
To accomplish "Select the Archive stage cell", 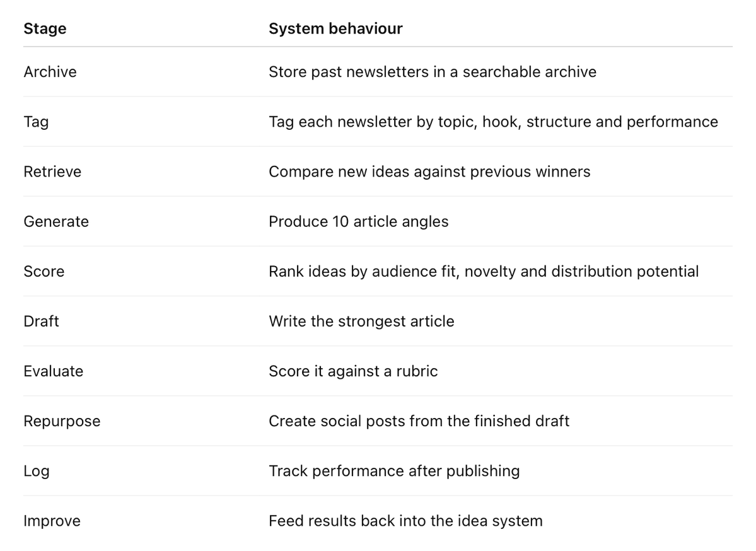I will [x=50, y=72].
